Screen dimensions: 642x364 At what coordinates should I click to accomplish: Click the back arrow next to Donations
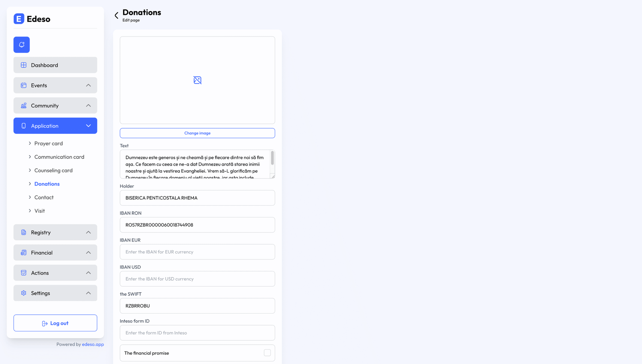[x=116, y=16]
